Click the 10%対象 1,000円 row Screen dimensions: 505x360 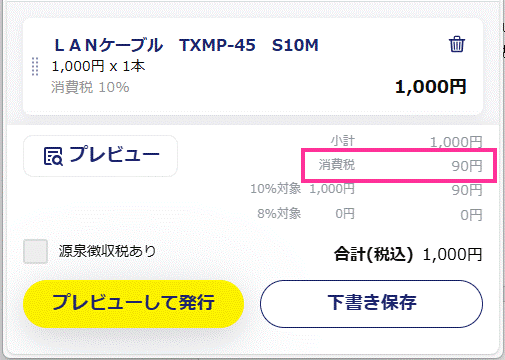(366, 189)
